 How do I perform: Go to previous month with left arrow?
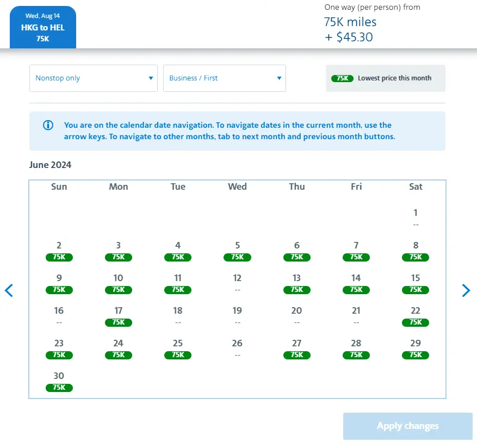tap(9, 290)
